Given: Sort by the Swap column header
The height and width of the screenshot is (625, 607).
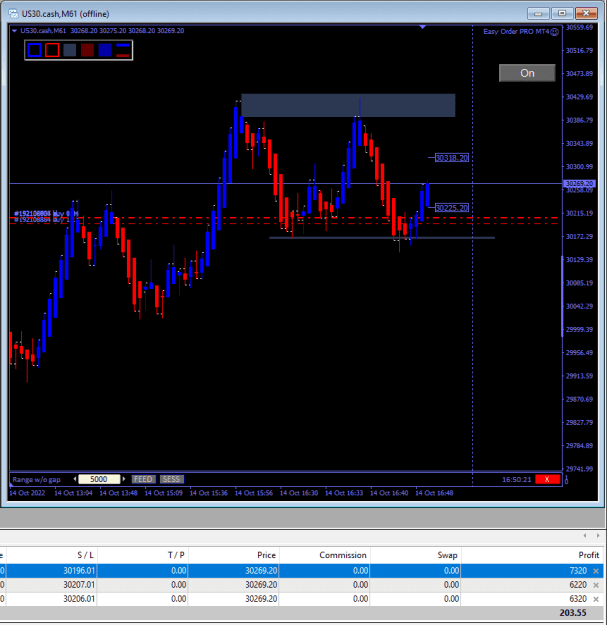Looking at the screenshot, I should point(415,555).
